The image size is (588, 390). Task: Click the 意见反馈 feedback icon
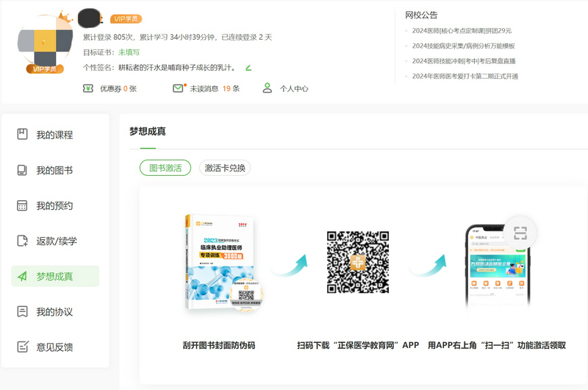pyautogui.click(x=22, y=347)
